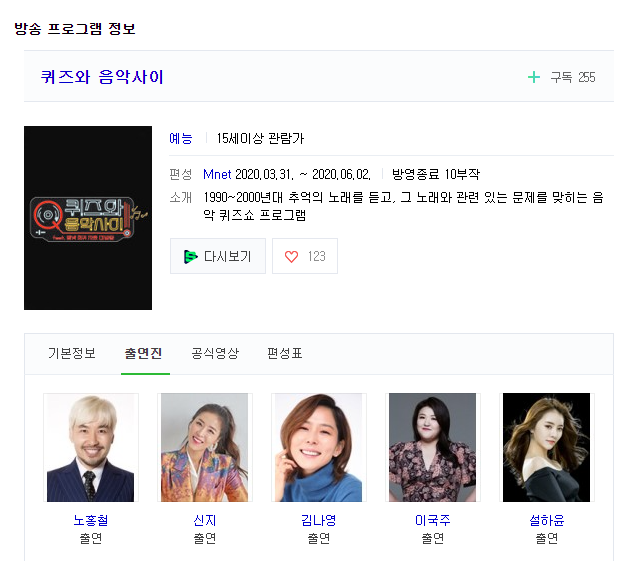Click the 설하윤 name link

(x=546, y=520)
